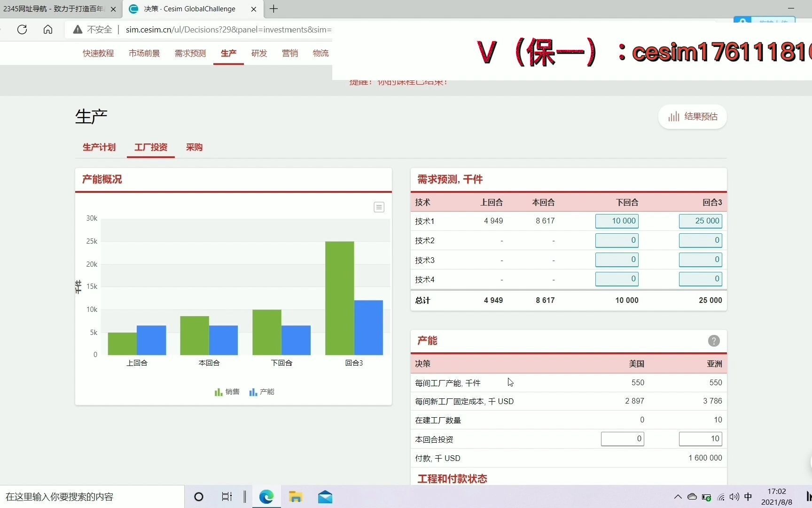Switch to the 工厂投资 tab
Screen dimensions: 812x508
click(151, 147)
